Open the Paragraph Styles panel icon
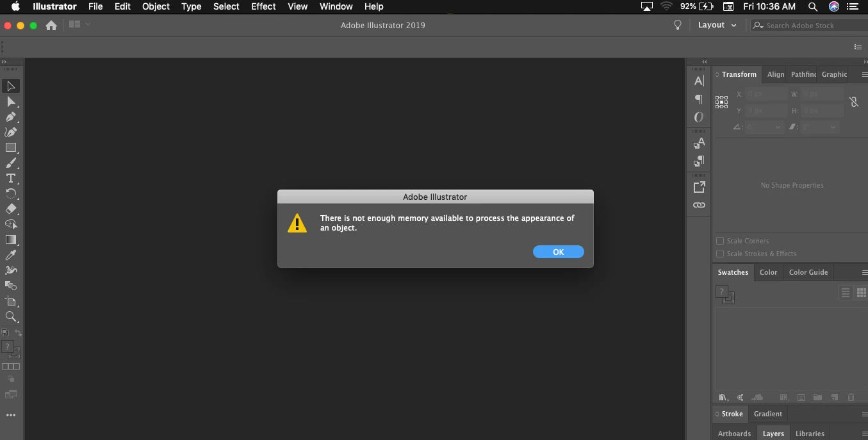The image size is (868, 440). pyautogui.click(x=699, y=161)
